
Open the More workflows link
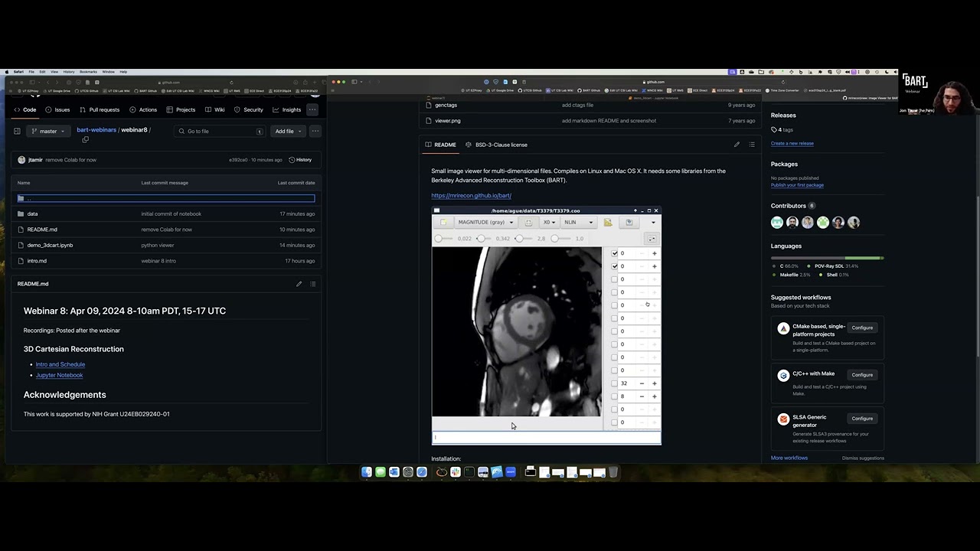pyautogui.click(x=789, y=458)
